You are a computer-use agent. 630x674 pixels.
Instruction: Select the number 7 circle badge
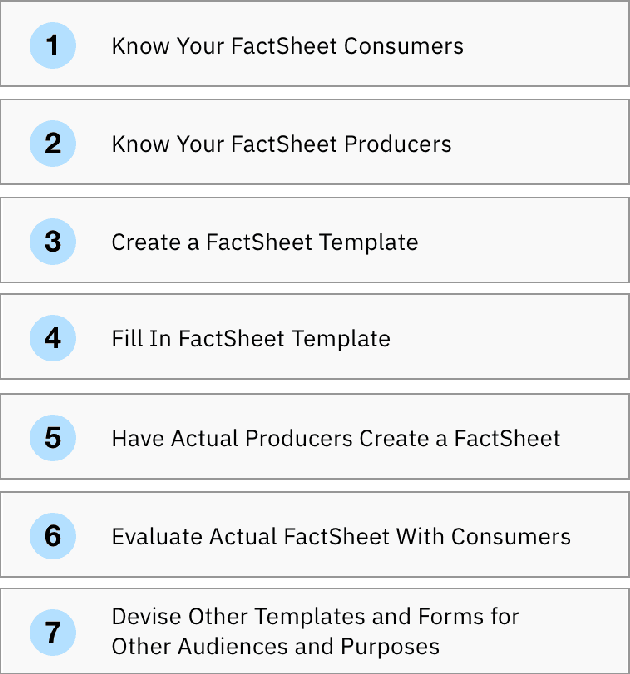[53, 631]
